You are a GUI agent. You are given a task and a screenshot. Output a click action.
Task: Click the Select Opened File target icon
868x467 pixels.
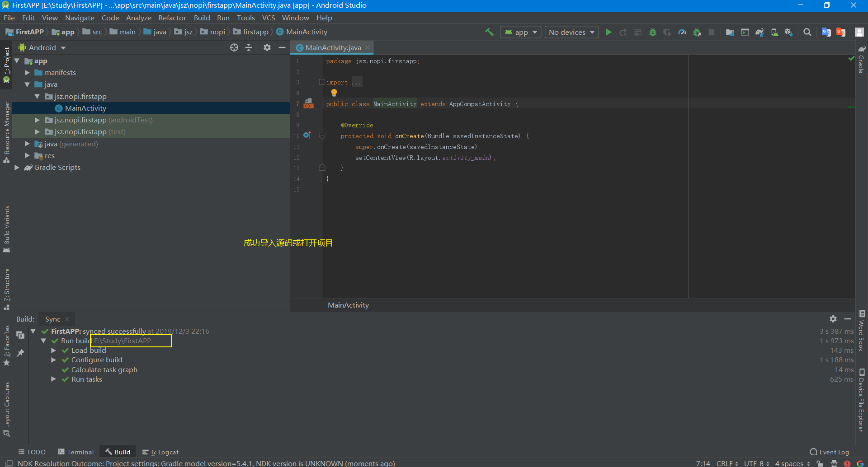tap(234, 47)
